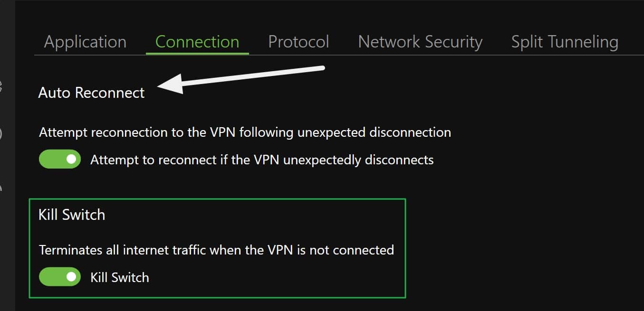Click the green underline beneath Connection tab
644x311 pixels.
click(197, 53)
